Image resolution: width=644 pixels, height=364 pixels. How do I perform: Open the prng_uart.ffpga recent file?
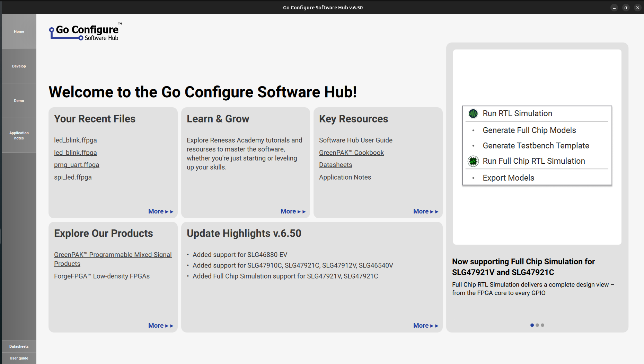[x=77, y=165]
